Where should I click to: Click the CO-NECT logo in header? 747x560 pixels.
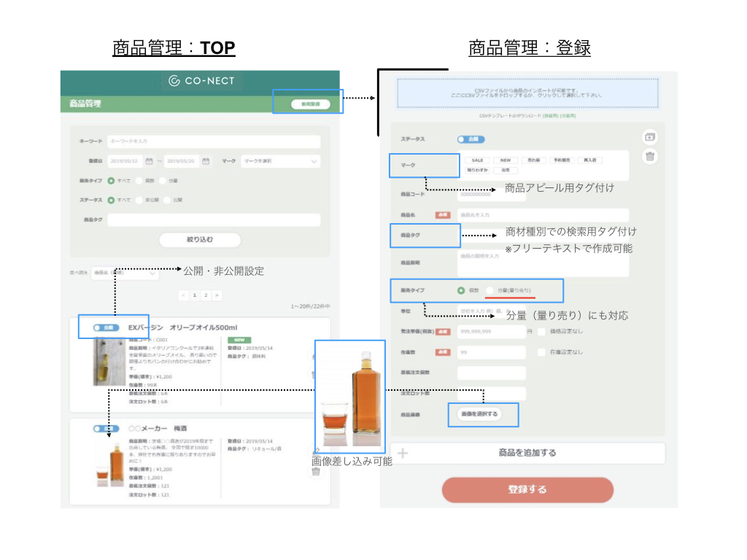click(x=201, y=81)
